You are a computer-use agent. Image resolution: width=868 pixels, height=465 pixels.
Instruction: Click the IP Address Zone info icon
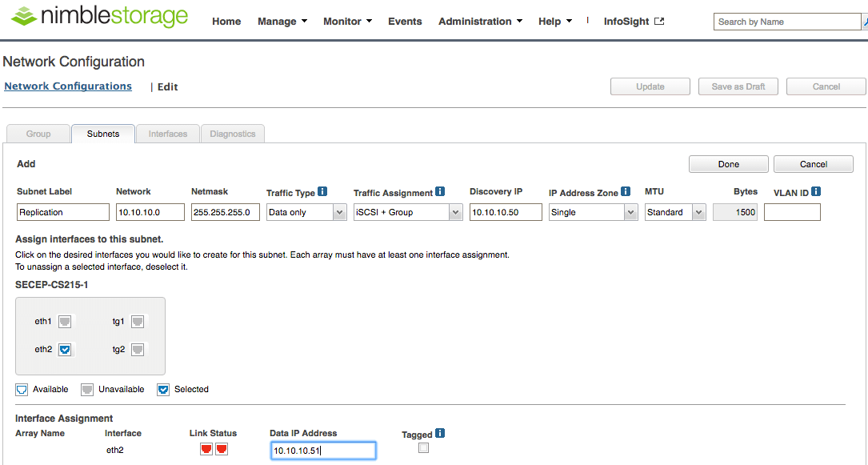click(626, 192)
